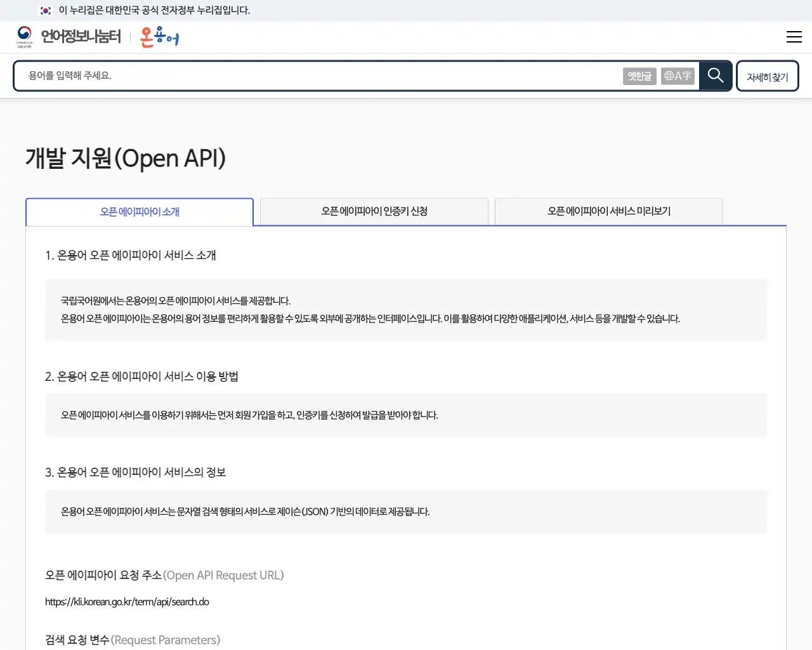This screenshot has height=650, width=812.
Task: Open the 오픈 에이피아이 서비스 미리보기 tab
Action: click(608, 211)
